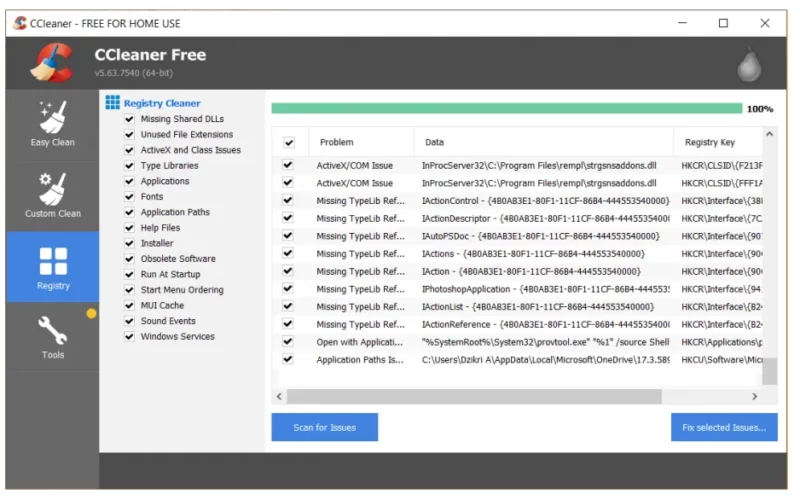Toggle Run At Startup checkbox
This screenshot has width=800, height=500.
130,274
